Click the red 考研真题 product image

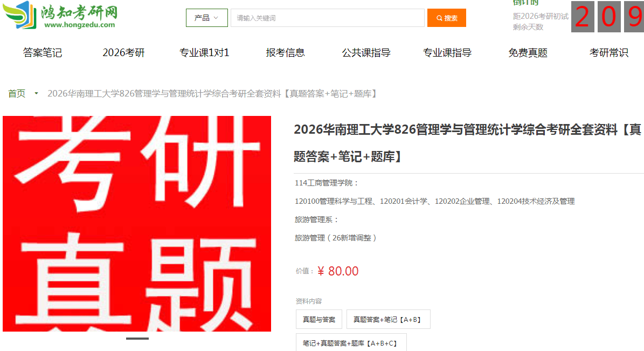pyautogui.click(x=137, y=224)
